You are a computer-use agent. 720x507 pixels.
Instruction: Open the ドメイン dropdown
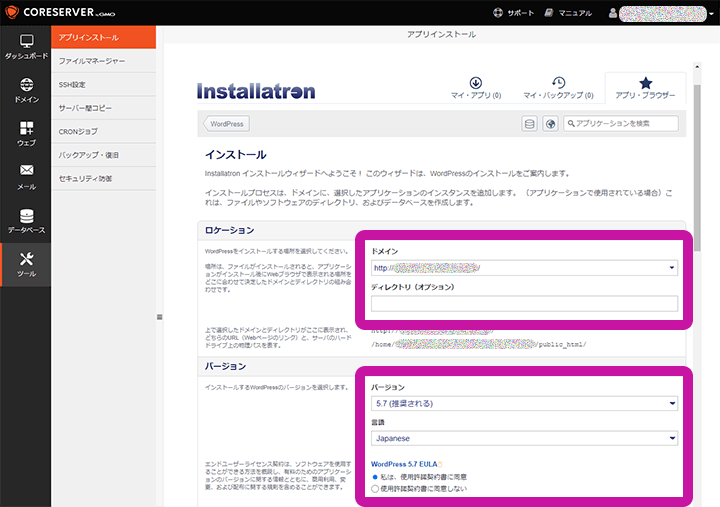(x=524, y=268)
